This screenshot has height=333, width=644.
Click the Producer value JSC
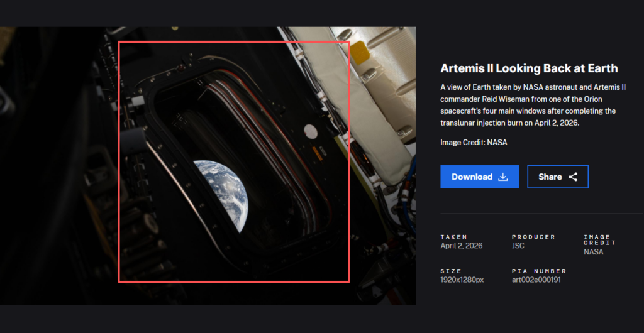pos(518,246)
